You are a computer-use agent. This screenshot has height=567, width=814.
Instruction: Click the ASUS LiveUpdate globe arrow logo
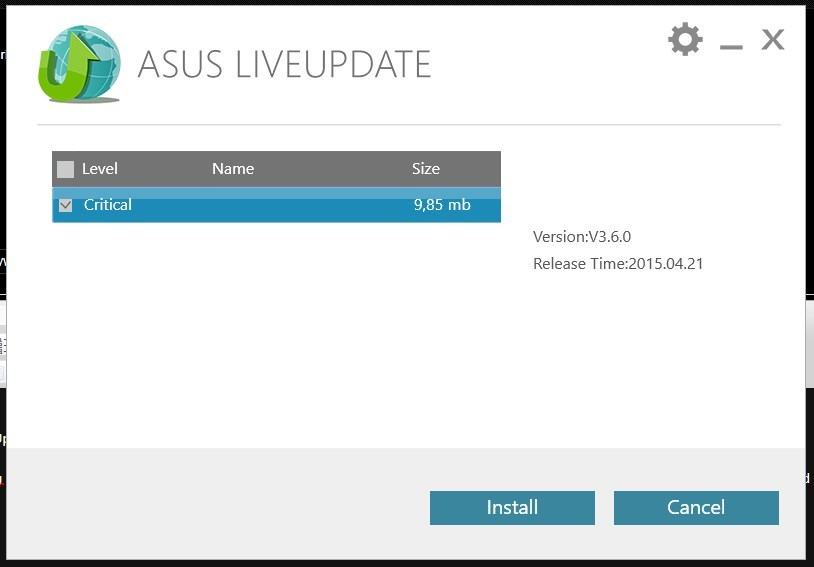[x=79, y=63]
